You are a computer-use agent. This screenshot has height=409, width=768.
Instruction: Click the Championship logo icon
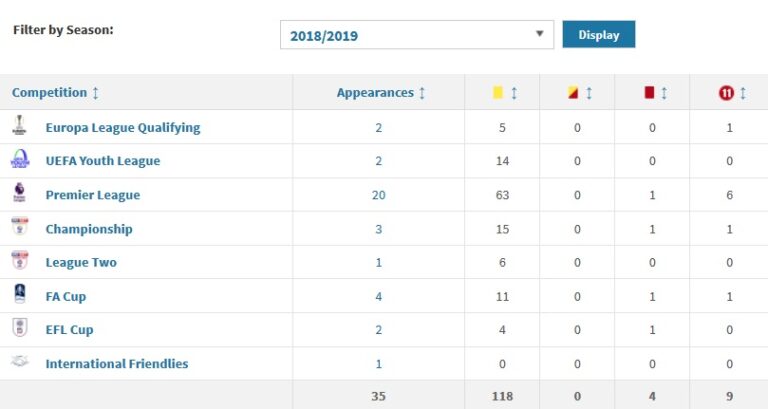(20, 228)
